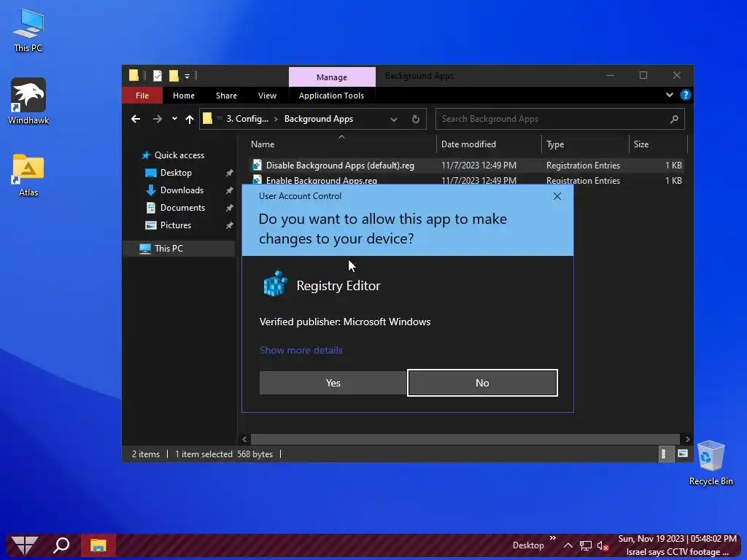Select This PC in navigation pane
Viewport: 747px width, 560px height.
click(x=169, y=249)
